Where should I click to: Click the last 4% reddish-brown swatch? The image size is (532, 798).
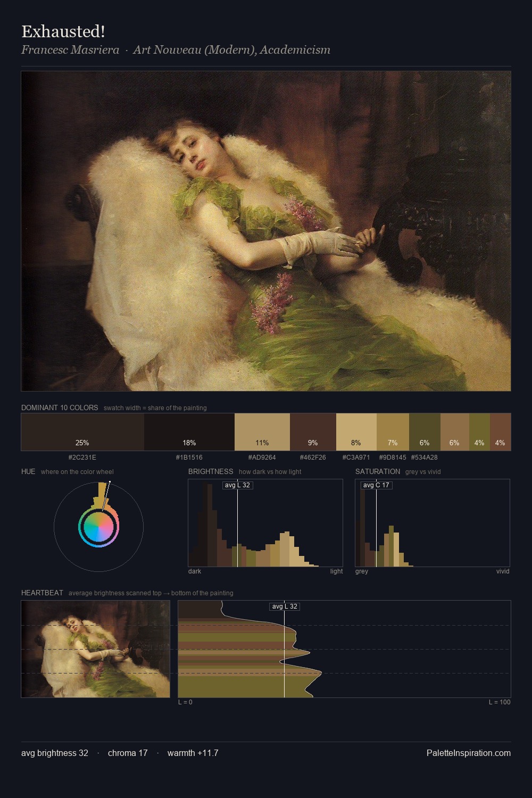tap(500, 432)
